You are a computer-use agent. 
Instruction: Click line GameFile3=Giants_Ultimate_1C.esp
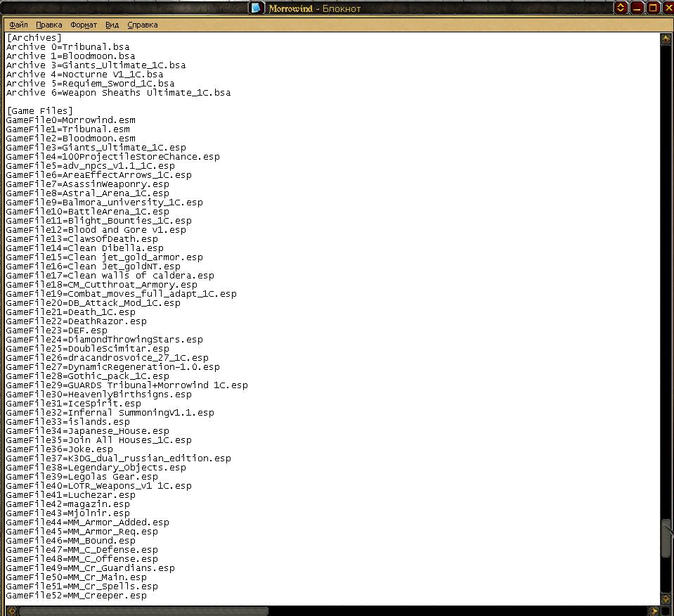coord(96,148)
